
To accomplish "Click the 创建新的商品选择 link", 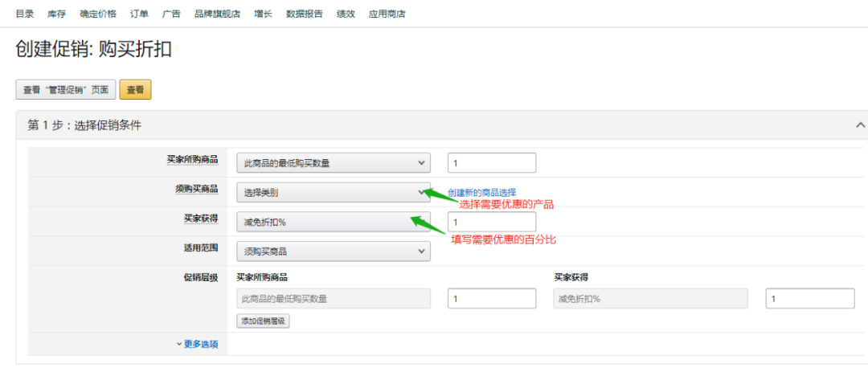I will [481, 193].
